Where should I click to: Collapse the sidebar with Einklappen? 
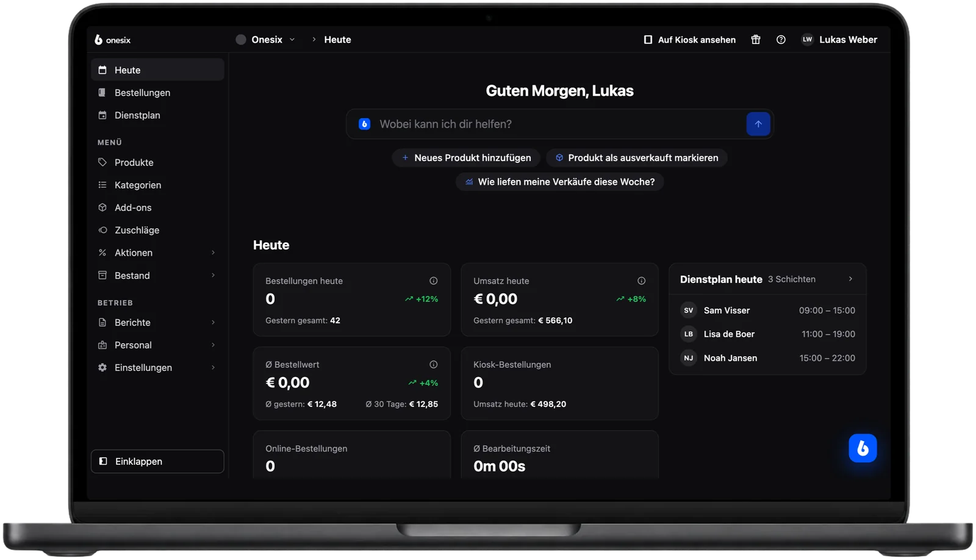pyautogui.click(x=157, y=461)
